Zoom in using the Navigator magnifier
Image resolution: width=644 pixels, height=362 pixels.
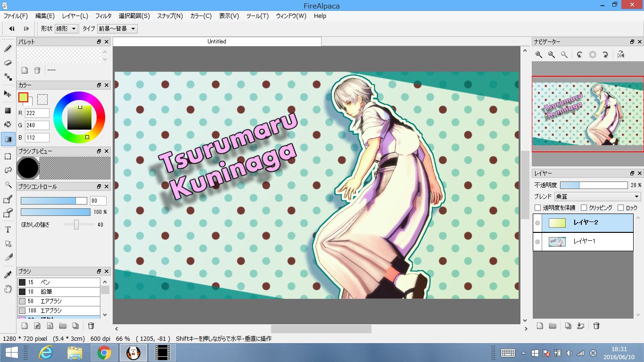tap(539, 55)
